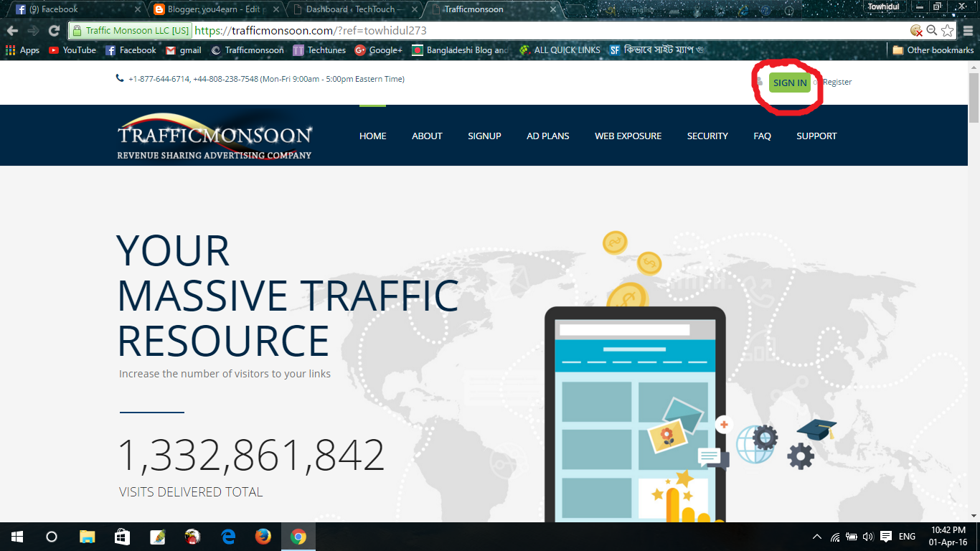Open the Trafficmonsoon bookmark
The height and width of the screenshot is (551, 980).
coord(248,50)
